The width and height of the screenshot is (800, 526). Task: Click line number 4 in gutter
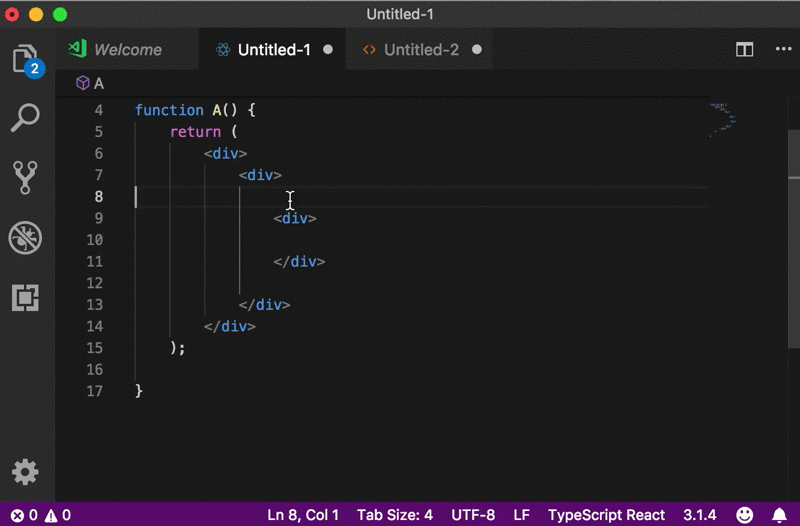coord(98,110)
